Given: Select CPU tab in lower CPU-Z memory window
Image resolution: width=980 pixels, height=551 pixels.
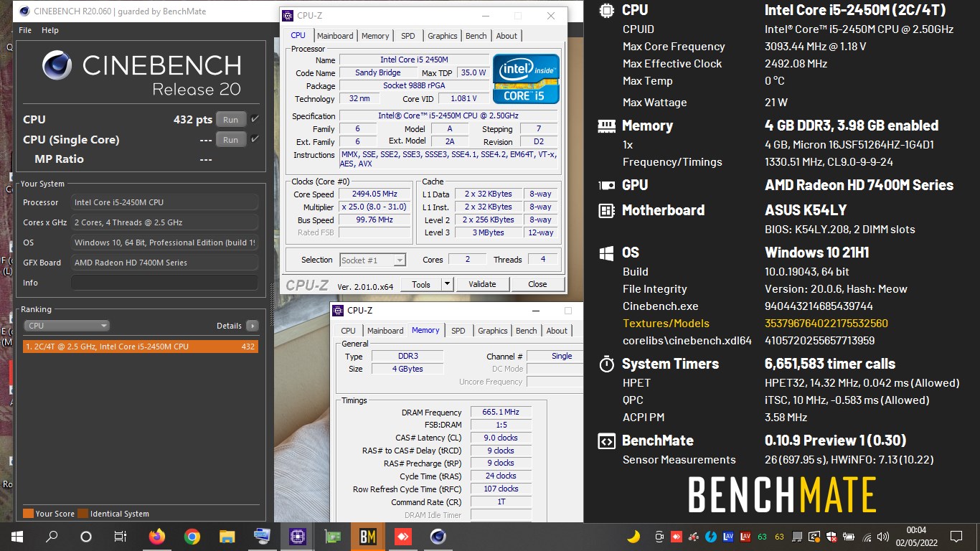Looking at the screenshot, I should 348,331.
